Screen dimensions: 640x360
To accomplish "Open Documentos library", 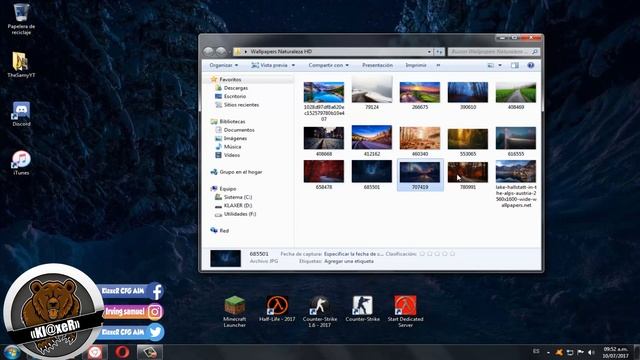I will pyautogui.click(x=239, y=130).
